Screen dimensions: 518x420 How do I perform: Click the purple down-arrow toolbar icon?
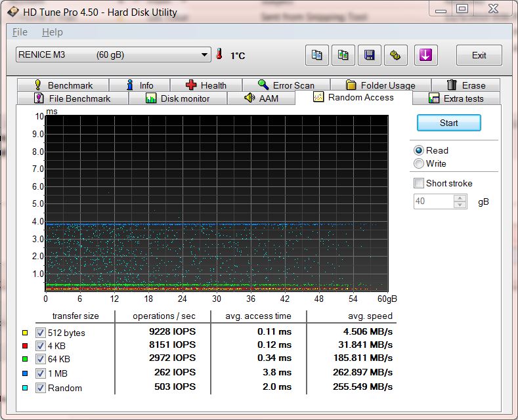(x=425, y=55)
